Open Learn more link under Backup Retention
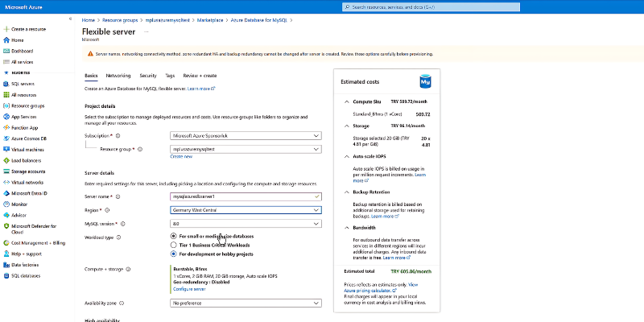Image resolution: width=644 pixels, height=322 pixels. (385, 216)
